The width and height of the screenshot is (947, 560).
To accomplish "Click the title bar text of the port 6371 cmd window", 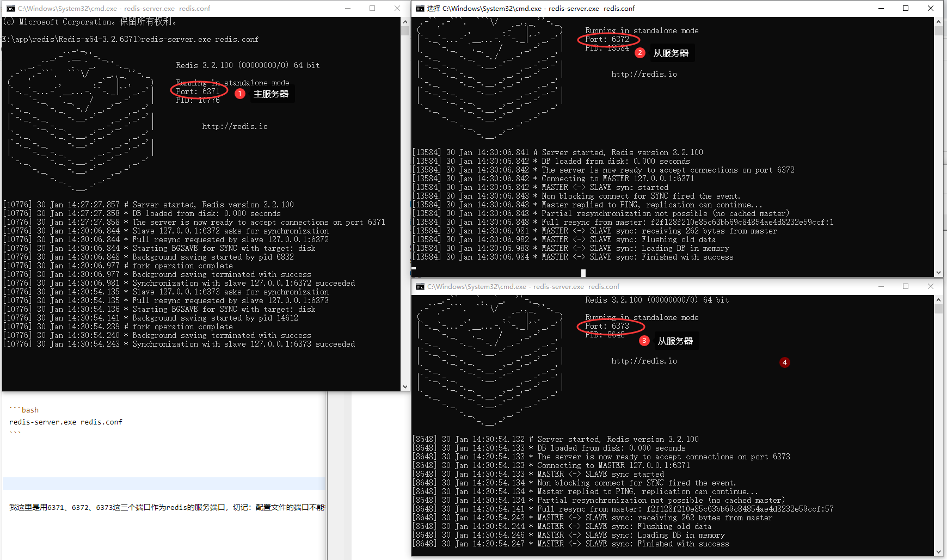I will click(114, 8).
